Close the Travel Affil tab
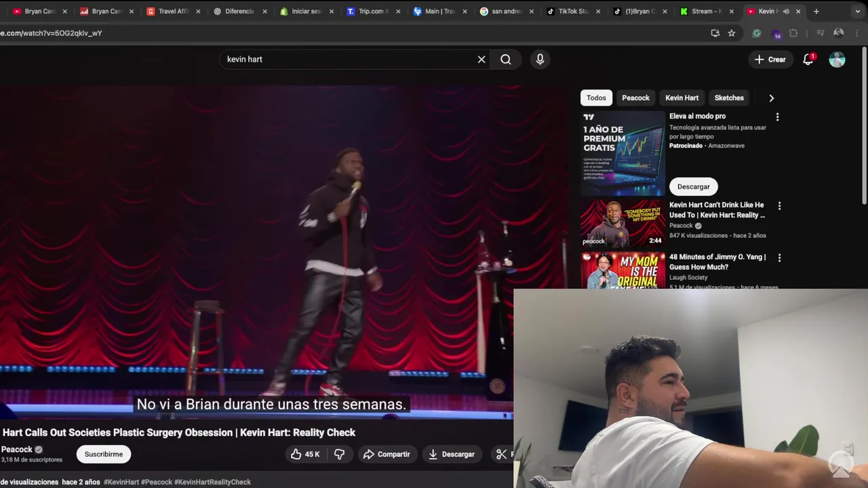The image size is (868, 488). point(199,12)
